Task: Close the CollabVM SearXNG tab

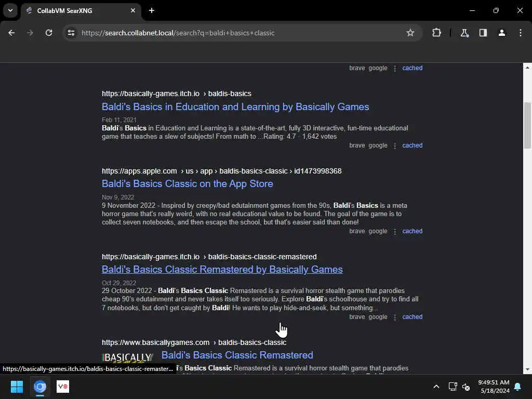Action: tap(133, 10)
